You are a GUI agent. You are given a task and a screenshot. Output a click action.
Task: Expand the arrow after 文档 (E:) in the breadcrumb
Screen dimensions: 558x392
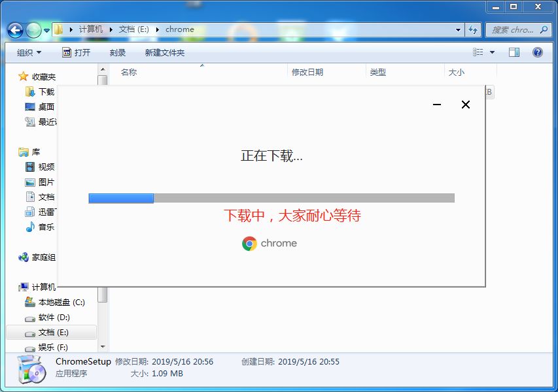coord(157,29)
